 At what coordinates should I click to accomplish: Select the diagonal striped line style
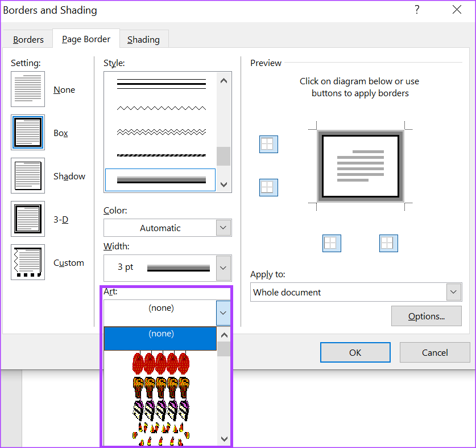(162, 155)
